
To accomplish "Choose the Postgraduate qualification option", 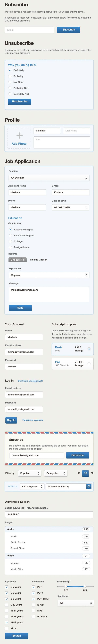I will (x=10, y=247).
